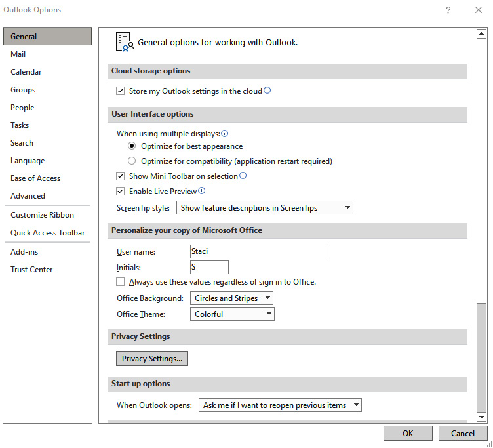Open Customize Ribbon settings
Image resolution: width=493 pixels, height=448 pixels.
(47, 215)
